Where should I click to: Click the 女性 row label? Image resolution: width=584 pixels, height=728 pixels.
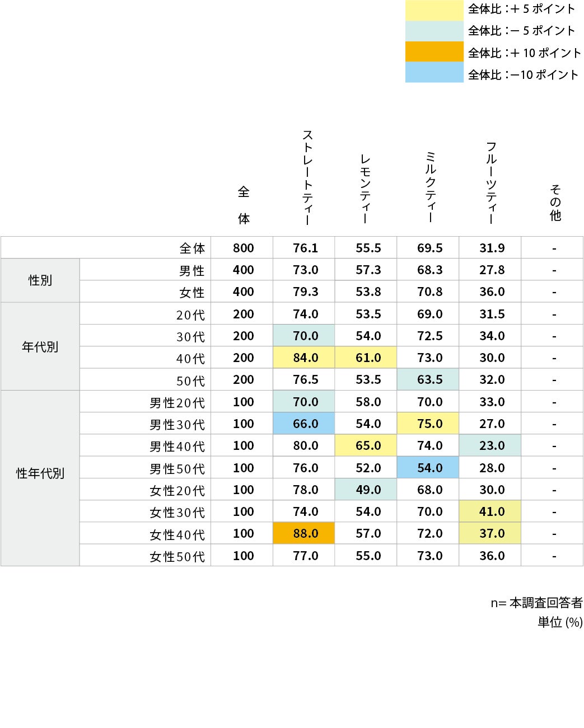coord(192,292)
